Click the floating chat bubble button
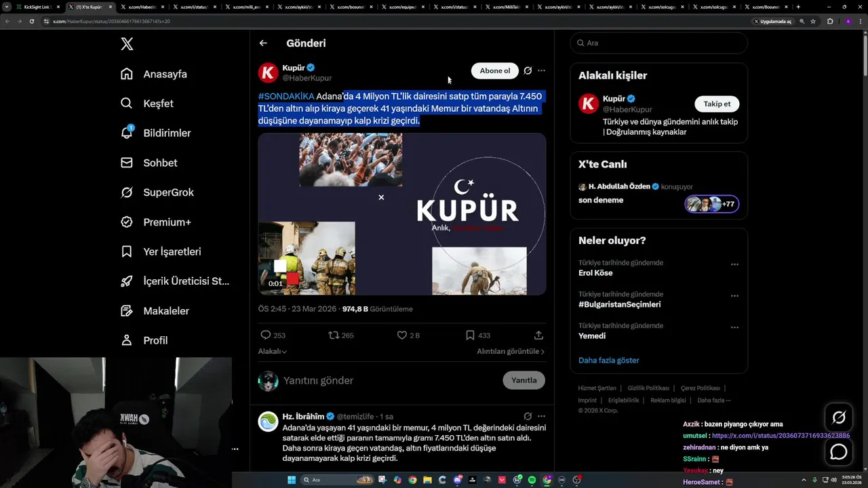Viewport: 868px width, 488px height. tap(839, 451)
